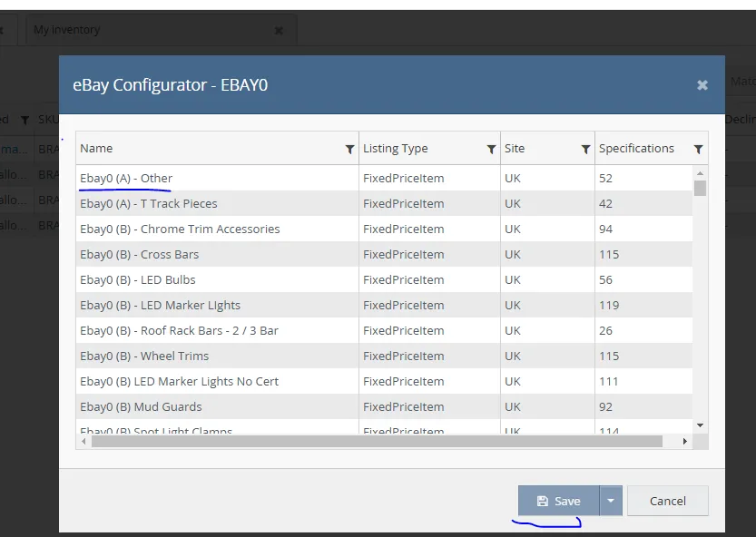Open the Save button dropdown arrow
Screen dimensions: 756x537
pyautogui.click(x=611, y=501)
